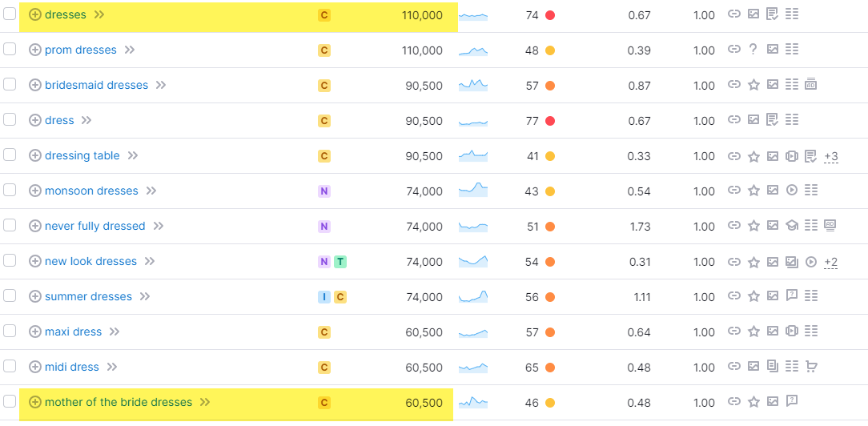
Task: Expand maxi dress double chevron
Action: 115,332
